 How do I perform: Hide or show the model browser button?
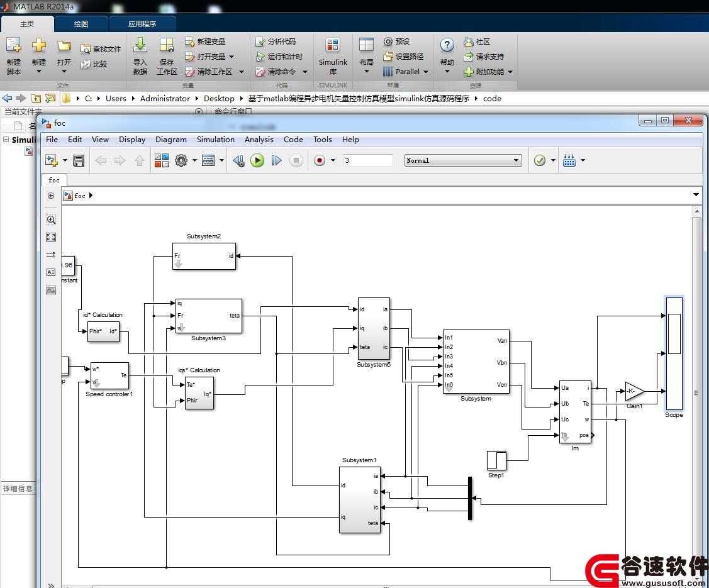pyautogui.click(x=51, y=585)
